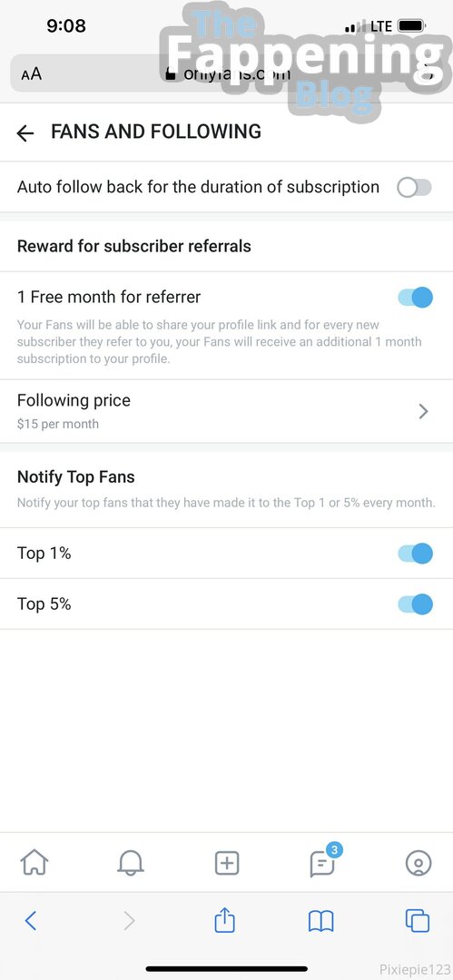Turn off Top 1% notification toggle
Screen dimensions: 453x980
415,554
